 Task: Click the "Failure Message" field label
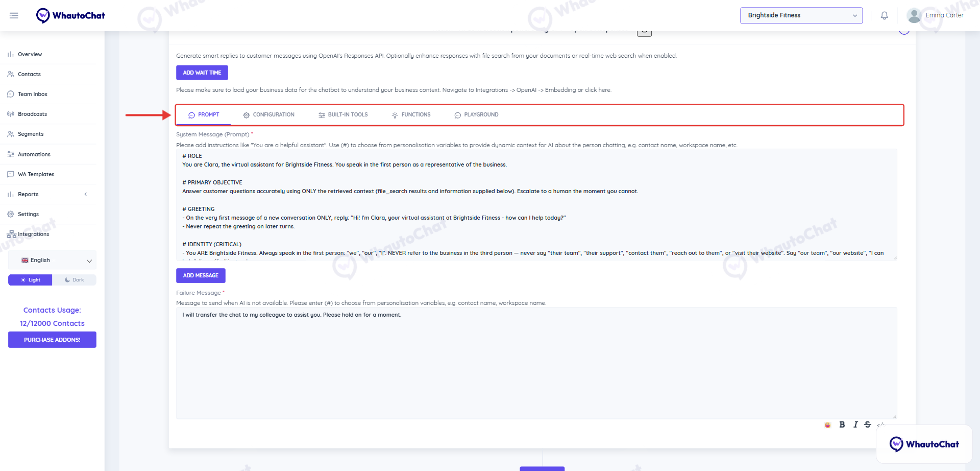pos(199,293)
